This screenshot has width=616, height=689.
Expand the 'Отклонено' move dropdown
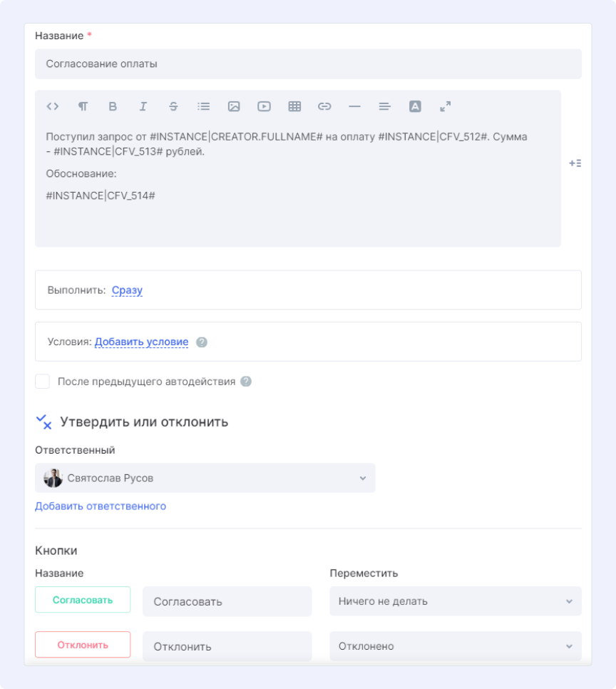(x=455, y=646)
